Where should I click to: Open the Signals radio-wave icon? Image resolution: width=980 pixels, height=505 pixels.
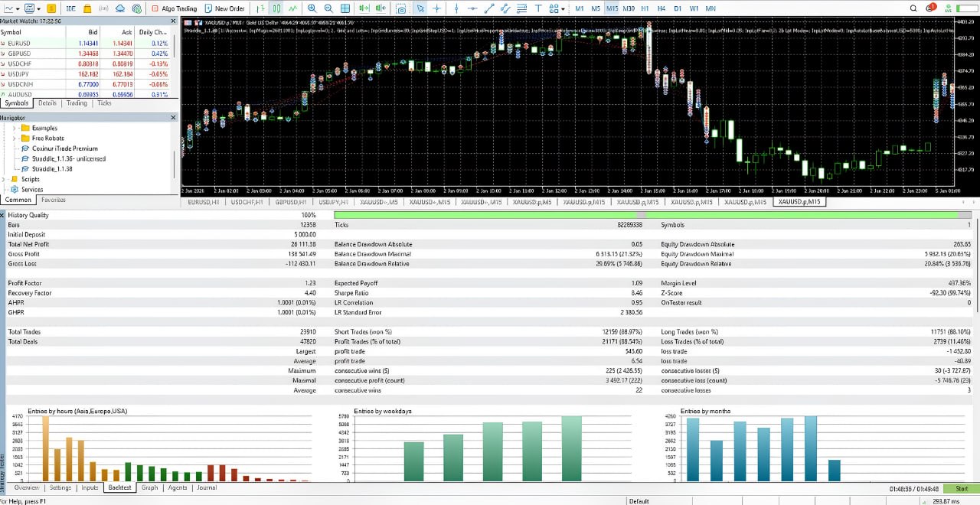(103, 8)
